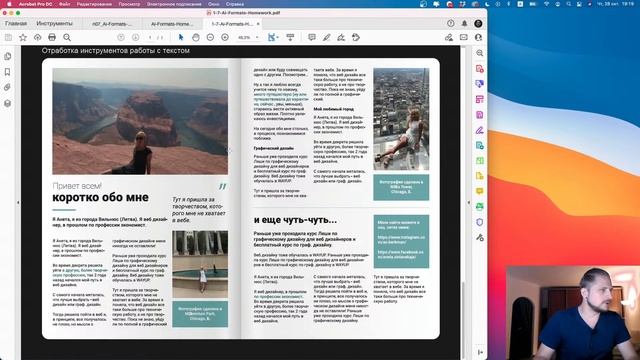
Task: Switch to Инструменты tab
Action: 54,24
